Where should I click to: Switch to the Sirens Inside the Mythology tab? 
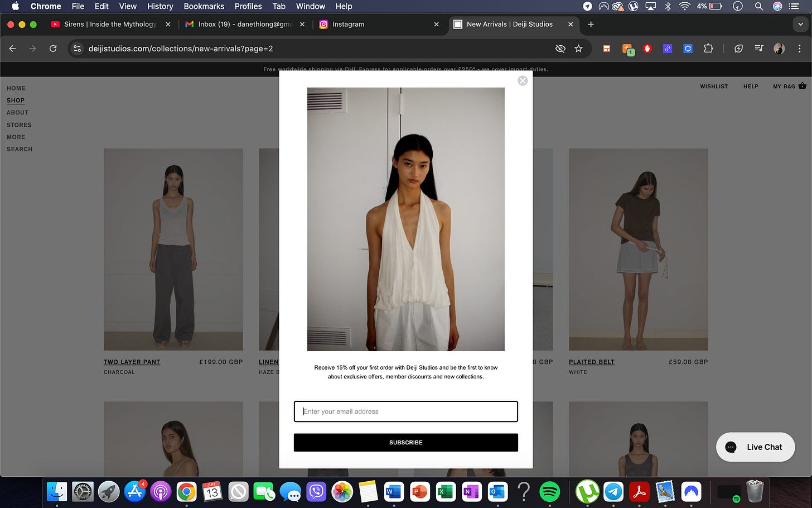[x=110, y=25]
